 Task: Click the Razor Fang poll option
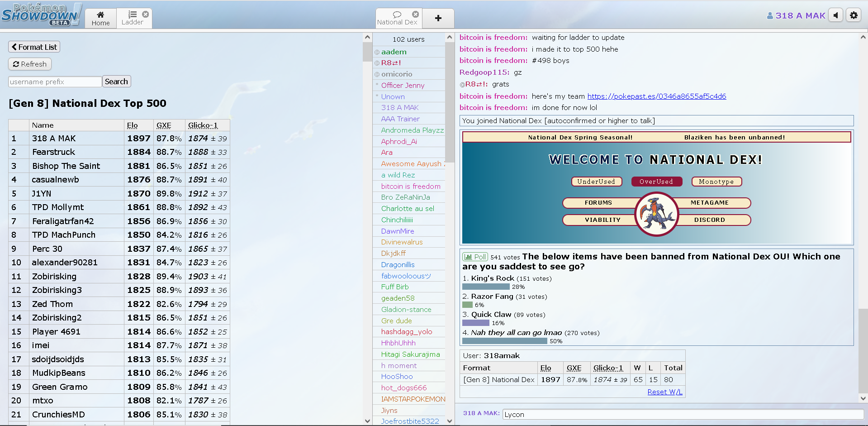coord(505,297)
